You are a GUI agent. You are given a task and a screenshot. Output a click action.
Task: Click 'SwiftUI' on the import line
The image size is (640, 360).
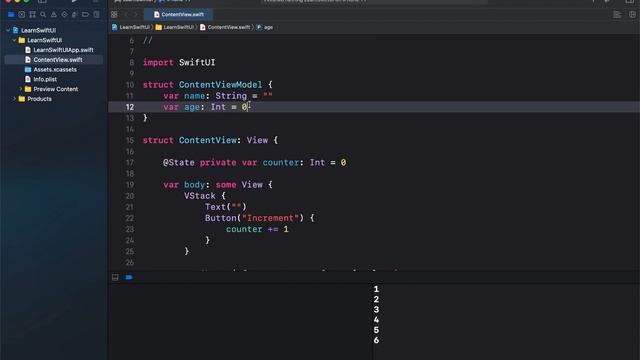[x=197, y=62]
